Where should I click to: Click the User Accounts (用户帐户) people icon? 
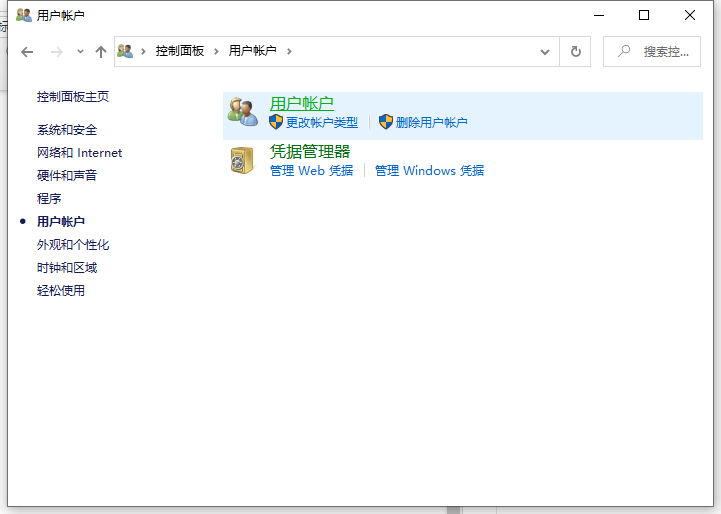tap(242, 112)
